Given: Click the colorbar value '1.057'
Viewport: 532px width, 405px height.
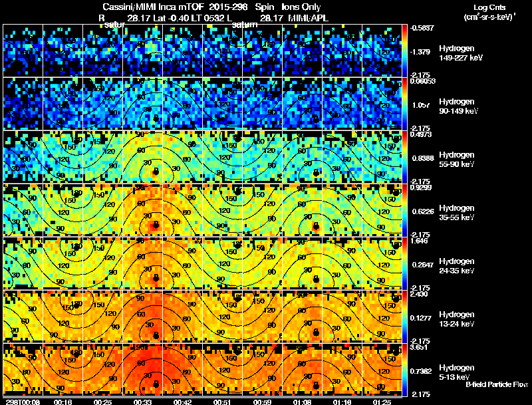Looking at the screenshot, I should (421, 105).
